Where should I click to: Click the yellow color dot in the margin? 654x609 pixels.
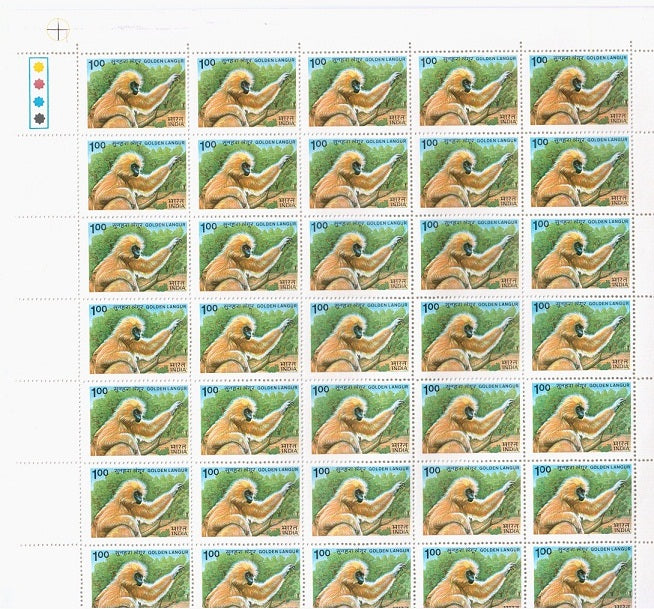click(39, 67)
